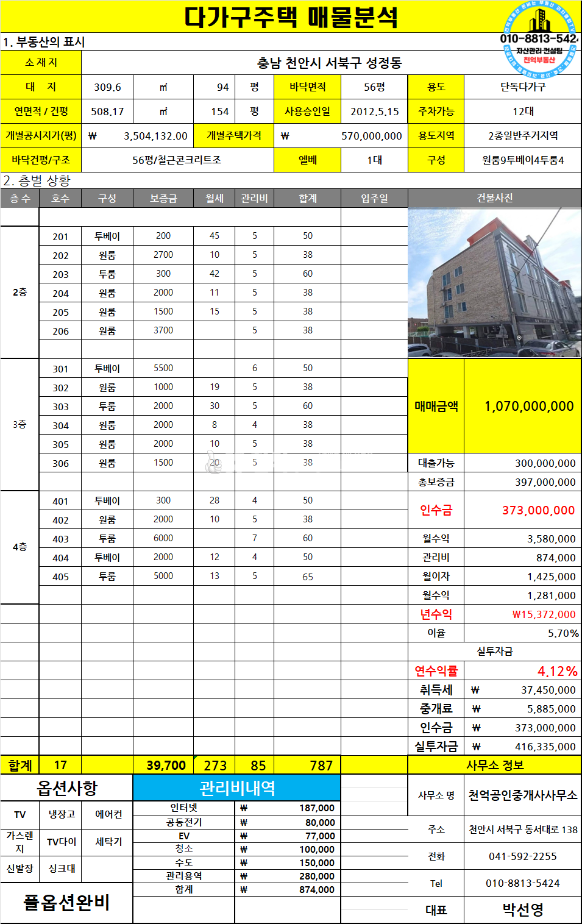Select room number 304 cell
This screenshot has width=582, height=924.
60,425
